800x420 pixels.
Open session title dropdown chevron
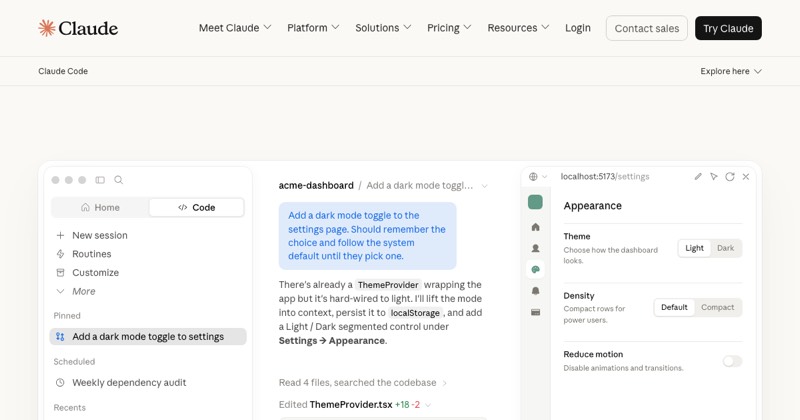point(484,186)
